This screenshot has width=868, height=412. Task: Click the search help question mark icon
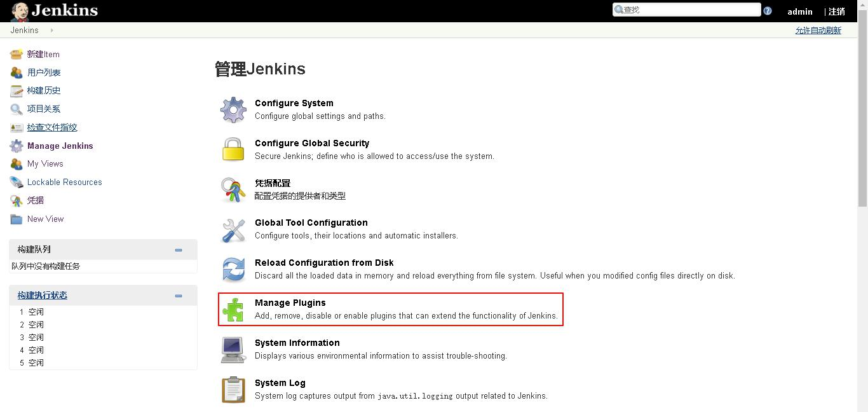tap(768, 11)
